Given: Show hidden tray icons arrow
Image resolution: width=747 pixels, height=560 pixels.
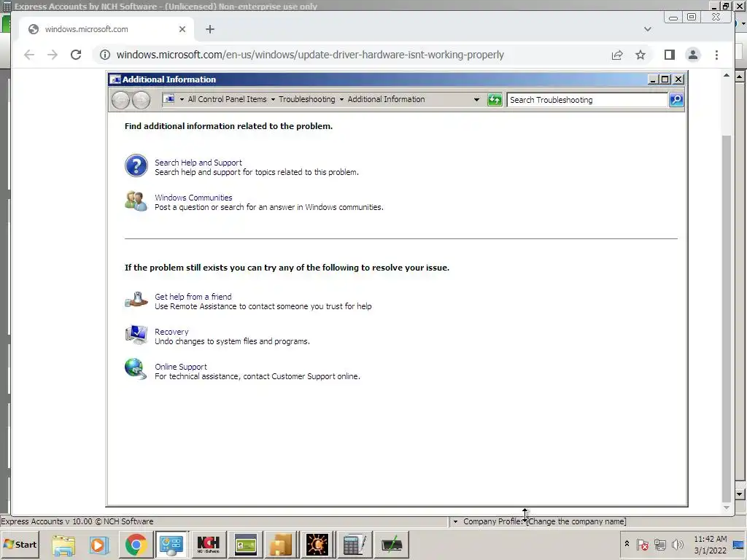Looking at the screenshot, I should 627,544.
